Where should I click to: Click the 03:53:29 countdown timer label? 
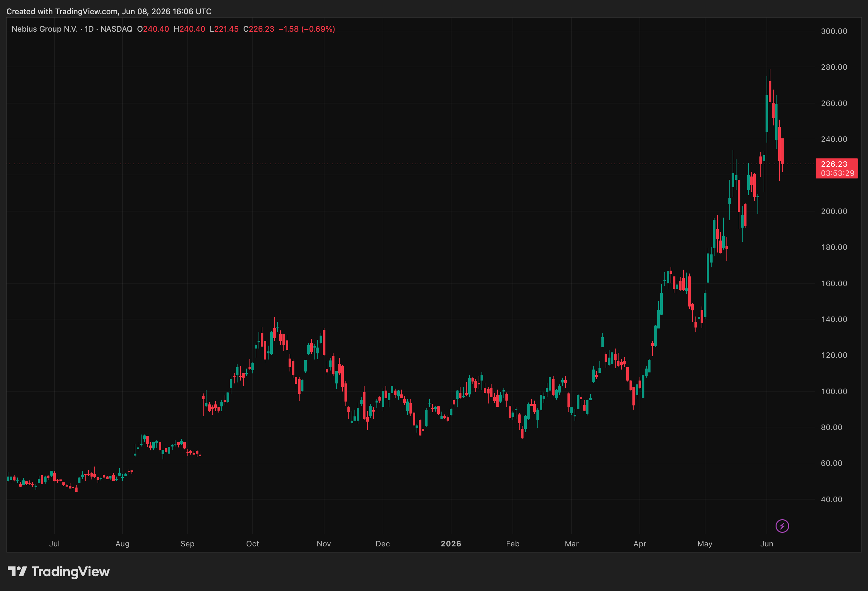pyautogui.click(x=837, y=173)
